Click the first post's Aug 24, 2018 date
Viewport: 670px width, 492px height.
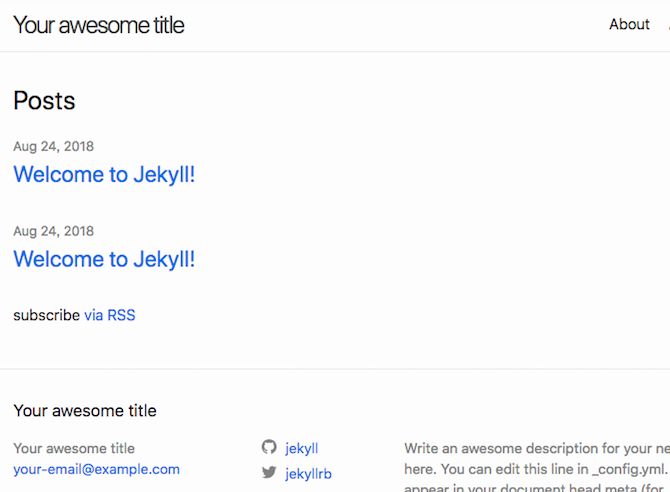click(x=54, y=146)
